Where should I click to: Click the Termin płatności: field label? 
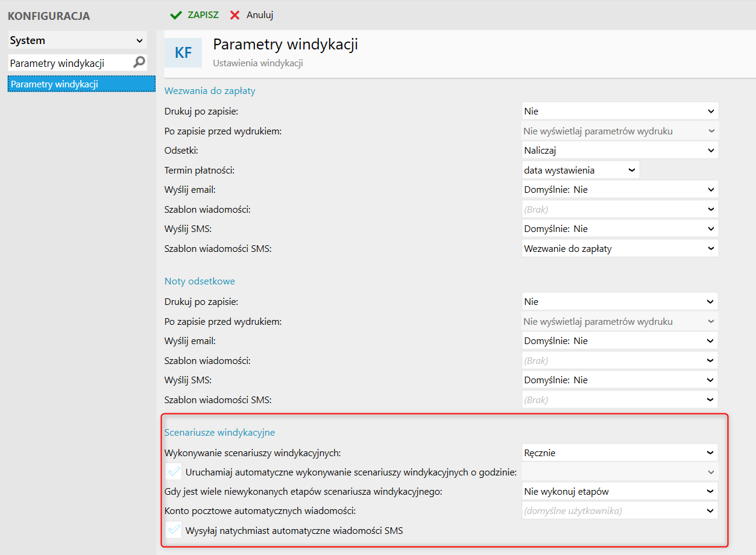coord(200,171)
